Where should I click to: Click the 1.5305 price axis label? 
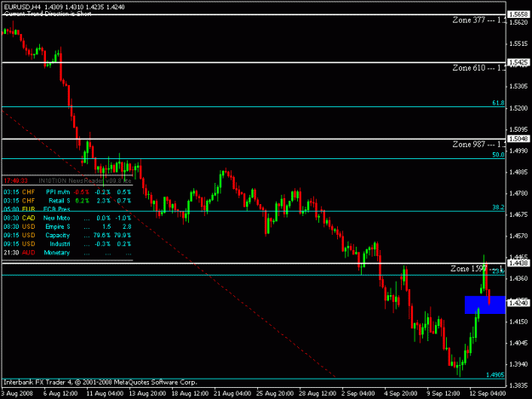tap(519, 87)
